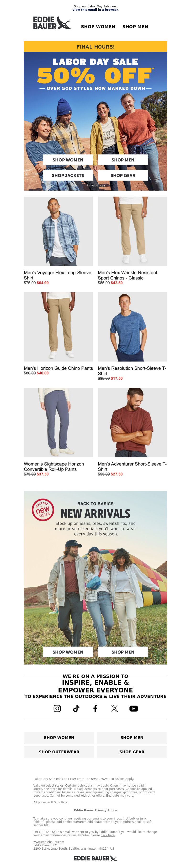Click the footer Eddie Bauer logo

pos(95,858)
